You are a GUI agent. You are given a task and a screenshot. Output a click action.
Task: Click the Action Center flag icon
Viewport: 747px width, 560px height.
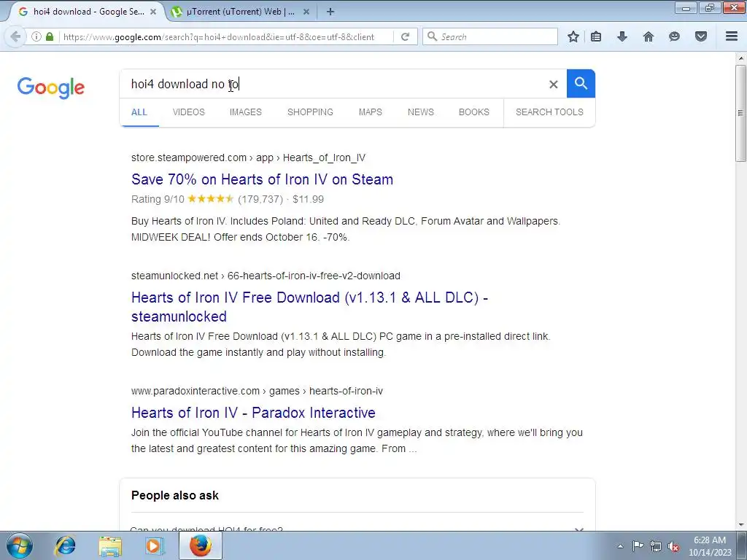[x=638, y=545]
